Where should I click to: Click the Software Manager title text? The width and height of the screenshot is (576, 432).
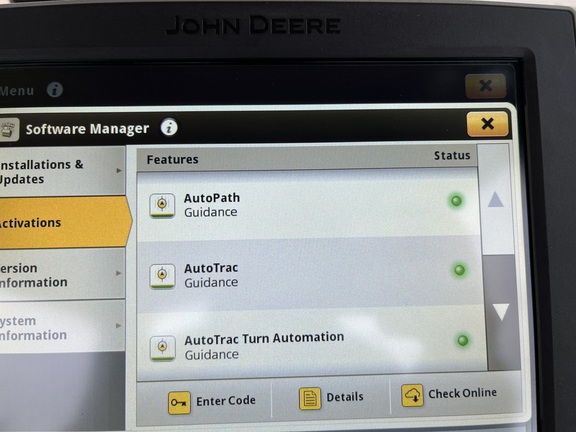point(87,129)
